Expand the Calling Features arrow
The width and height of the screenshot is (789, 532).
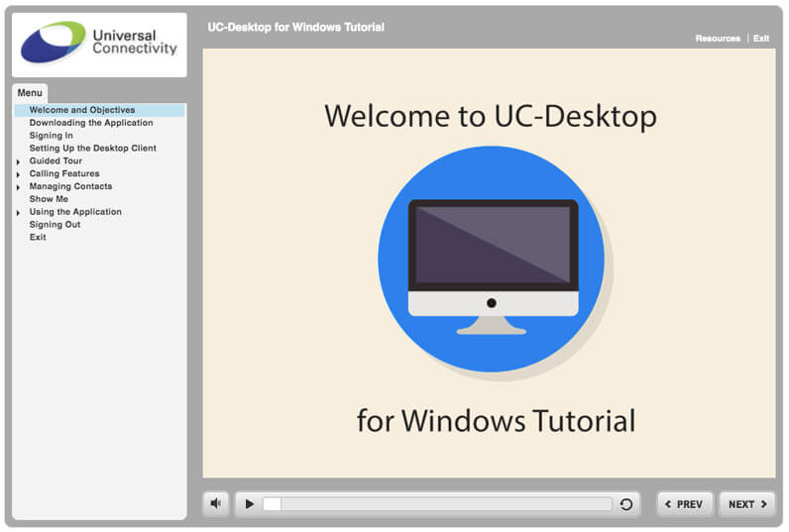pos(18,174)
